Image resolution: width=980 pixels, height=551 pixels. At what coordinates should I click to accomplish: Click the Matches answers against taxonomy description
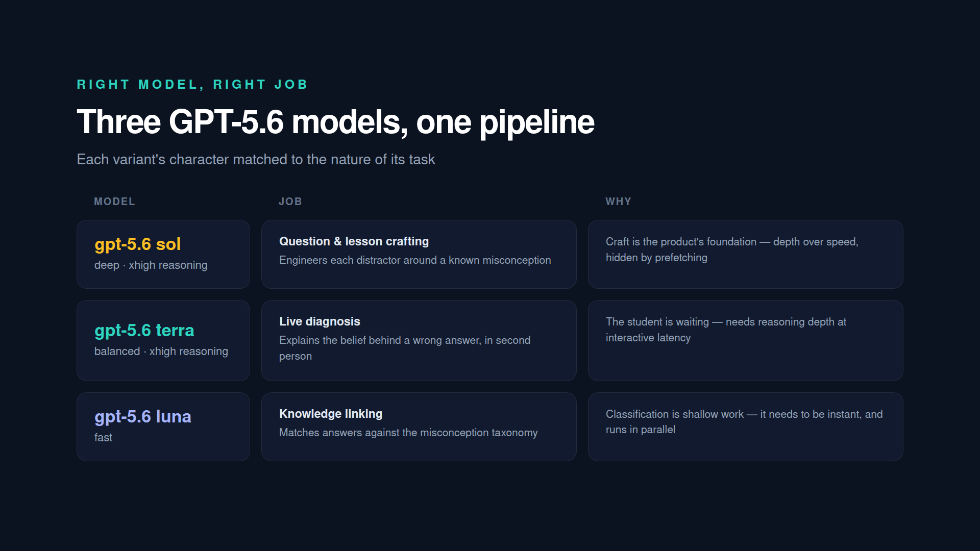(x=408, y=433)
